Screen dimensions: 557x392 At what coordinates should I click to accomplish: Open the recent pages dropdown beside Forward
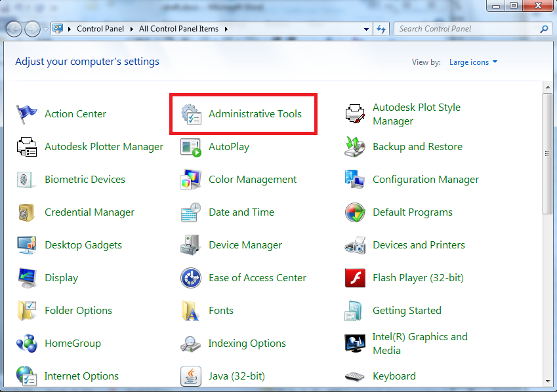(x=45, y=29)
